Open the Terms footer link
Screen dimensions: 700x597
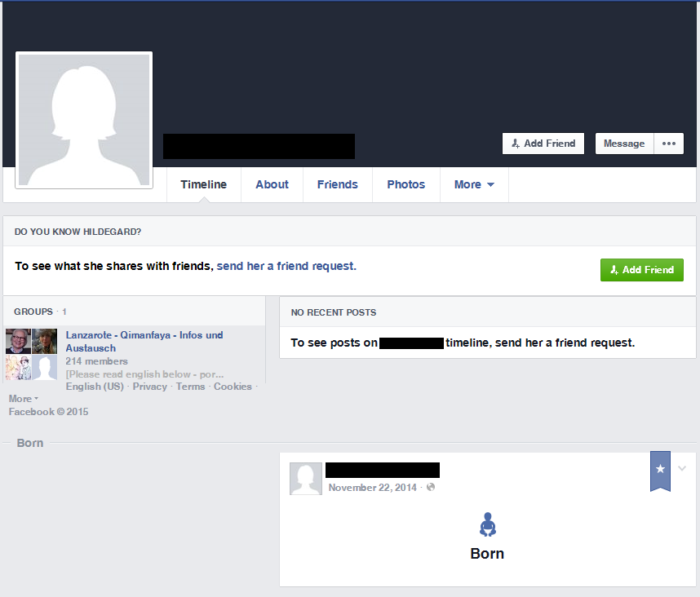(190, 387)
